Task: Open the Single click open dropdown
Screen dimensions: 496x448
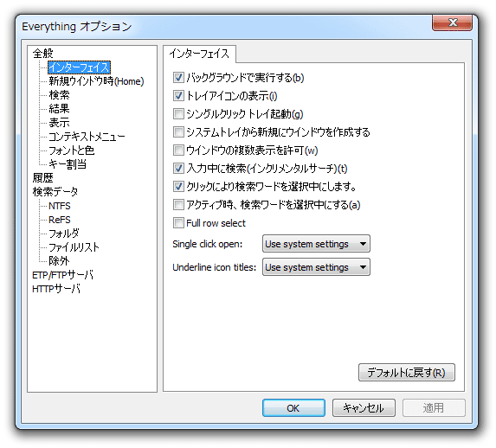Action: [x=316, y=244]
